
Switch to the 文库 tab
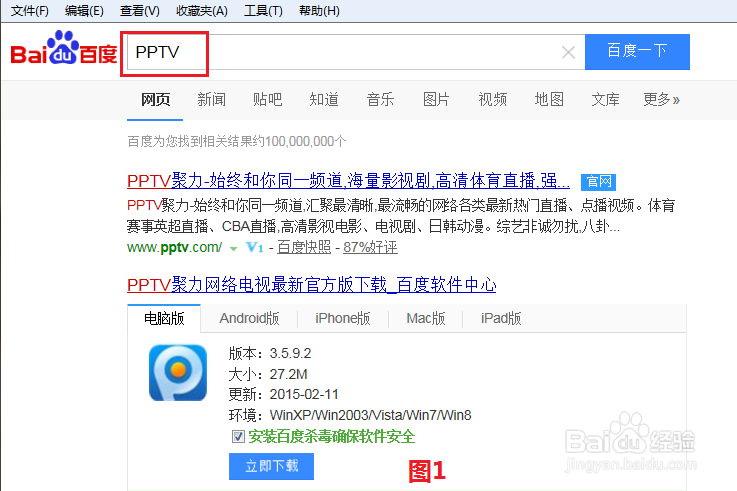[605, 100]
